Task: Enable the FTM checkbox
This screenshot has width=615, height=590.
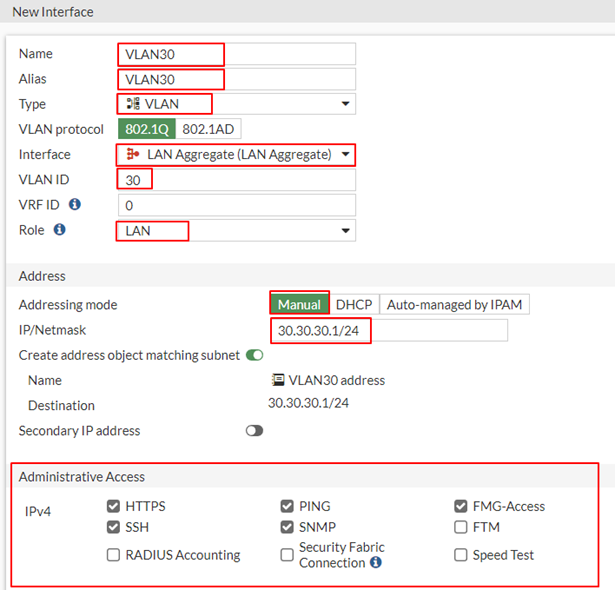Action: click(x=461, y=527)
